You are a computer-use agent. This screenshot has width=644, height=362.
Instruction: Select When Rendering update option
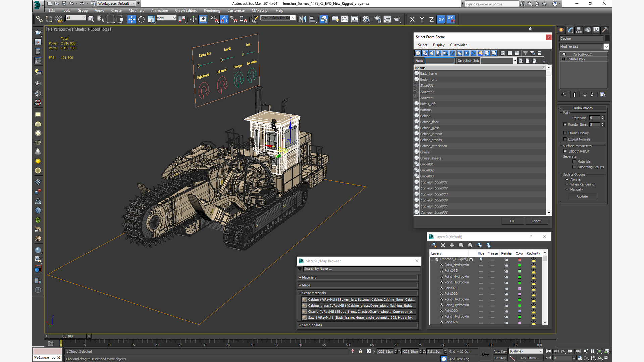tap(567, 184)
